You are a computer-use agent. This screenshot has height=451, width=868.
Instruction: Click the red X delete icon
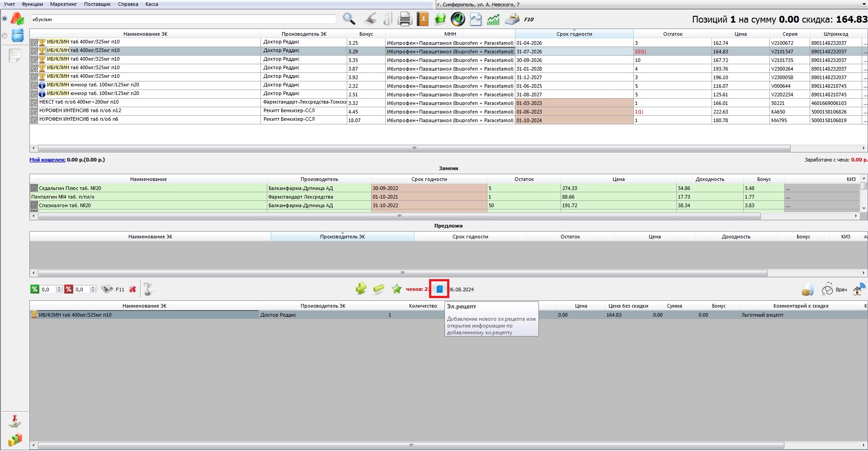click(132, 290)
